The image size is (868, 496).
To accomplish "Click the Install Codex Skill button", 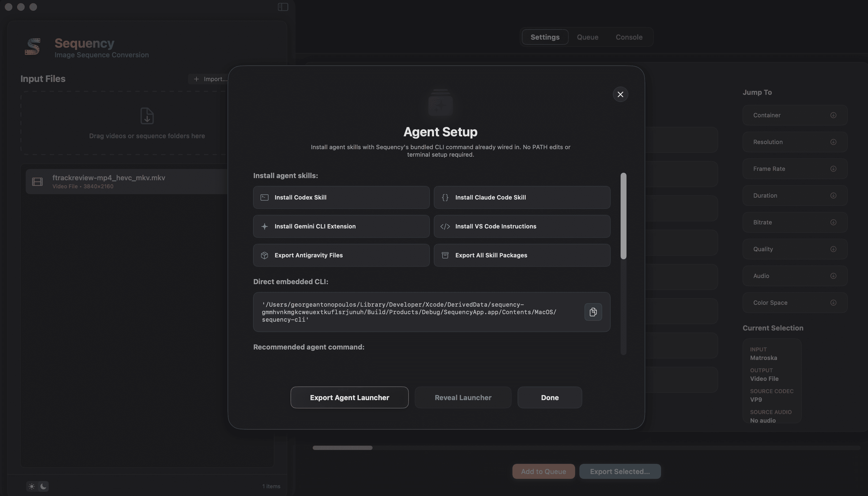I will click(341, 197).
